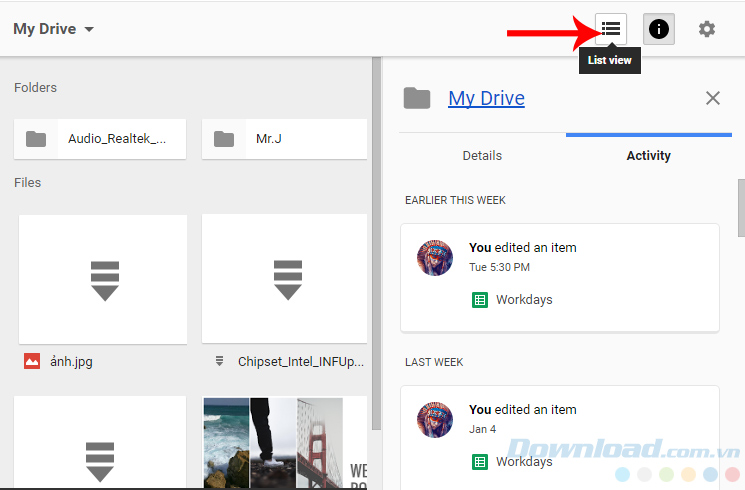Click the My Drive link in panel

(x=487, y=98)
